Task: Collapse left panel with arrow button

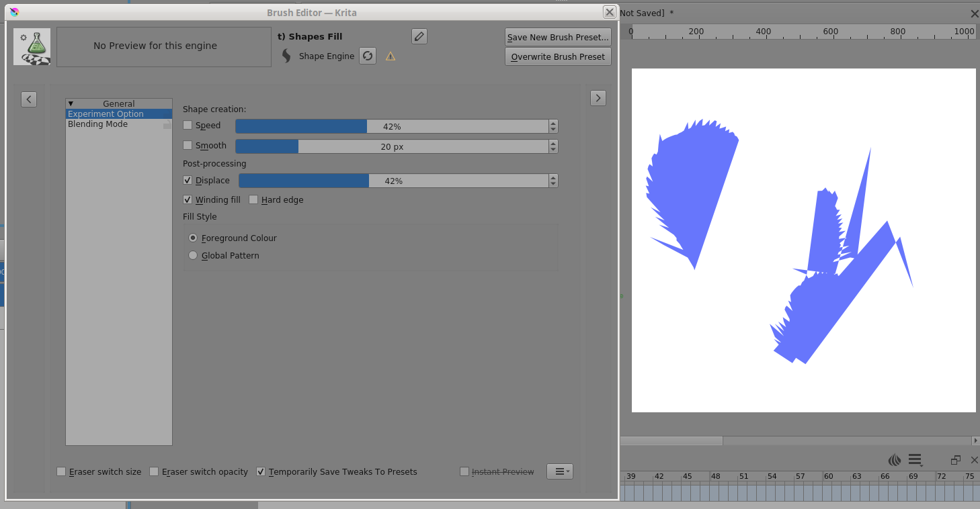Action: (29, 99)
